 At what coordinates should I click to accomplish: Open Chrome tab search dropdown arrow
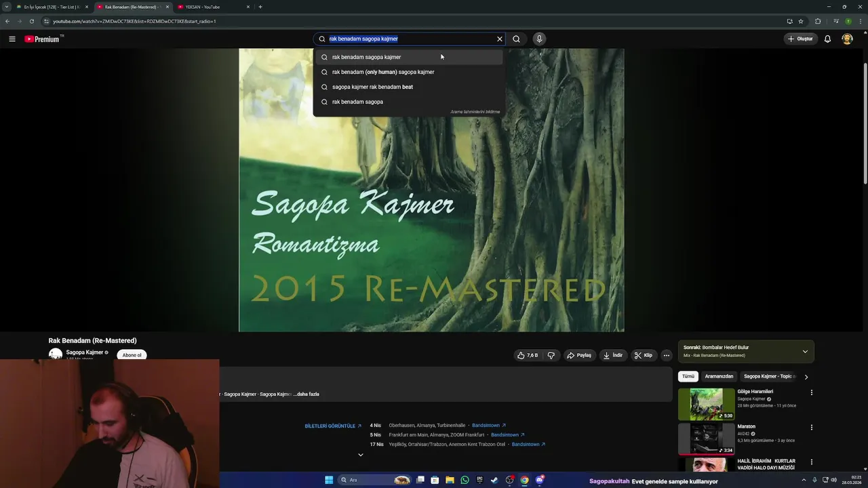point(6,7)
